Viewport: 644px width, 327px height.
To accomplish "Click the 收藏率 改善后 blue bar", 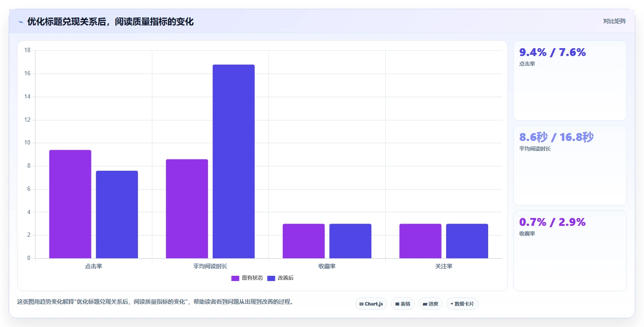I will click(350, 241).
